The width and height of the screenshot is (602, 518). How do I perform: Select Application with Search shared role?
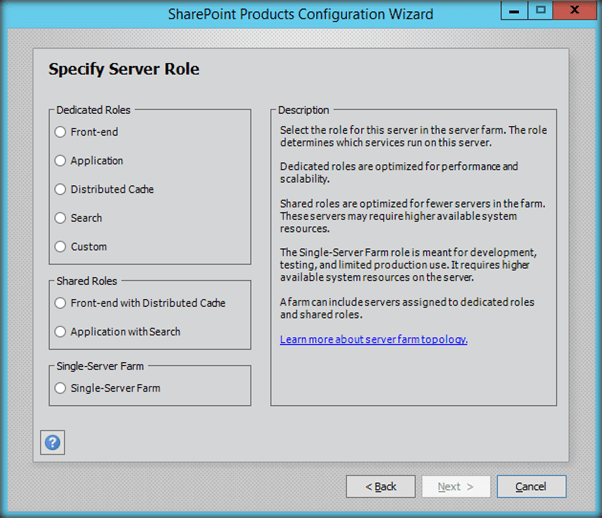coord(61,332)
